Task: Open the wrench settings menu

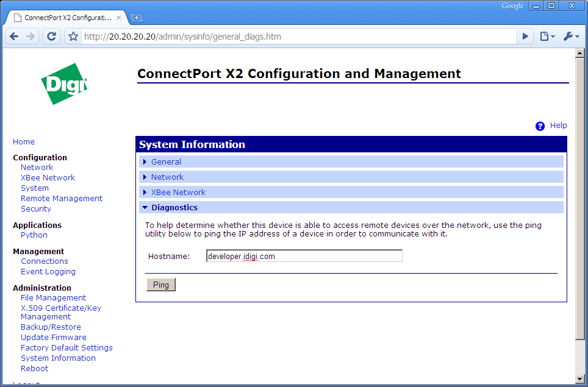Action: (x=571, y=37)
